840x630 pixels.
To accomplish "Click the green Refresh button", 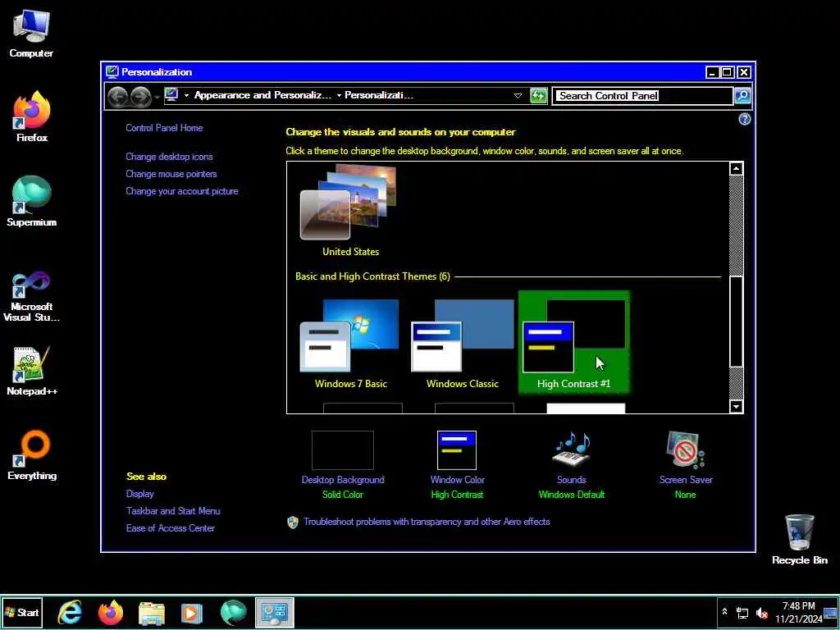I will pos(538,96).
